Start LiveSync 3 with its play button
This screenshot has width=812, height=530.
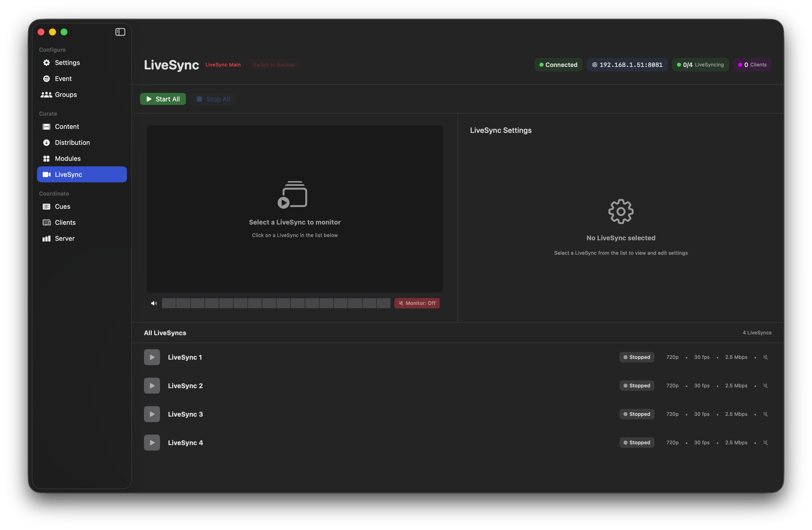coord(152,414)
